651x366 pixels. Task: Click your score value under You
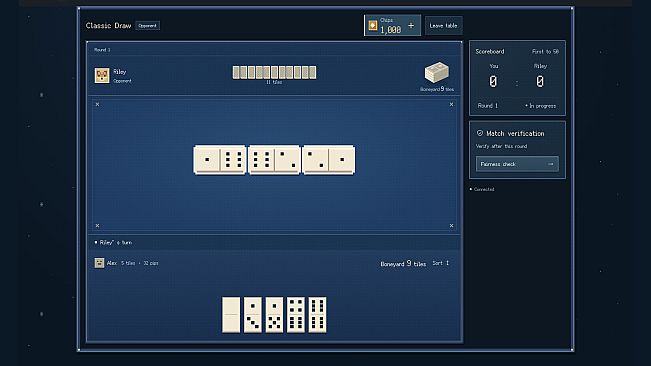(x=493, y=82)
